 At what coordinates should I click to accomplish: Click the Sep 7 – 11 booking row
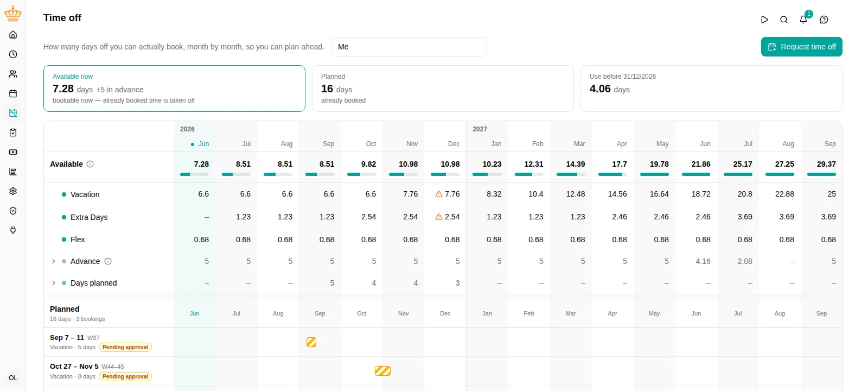443,342
